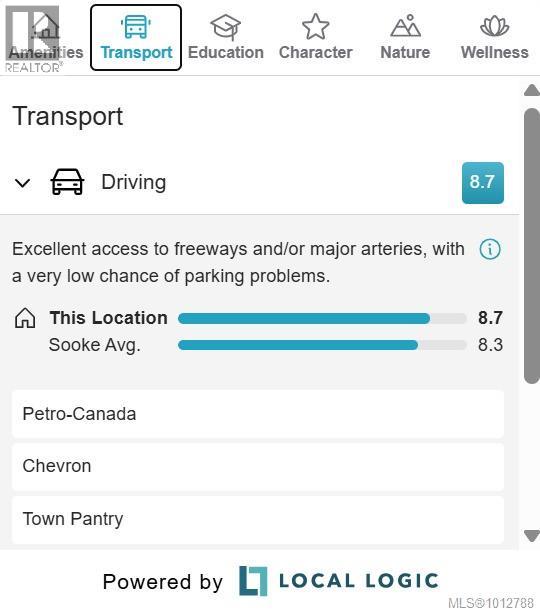Select the Town Pantry list entry
The width and height of the screenshot is (540, 611).
point(258,519)
